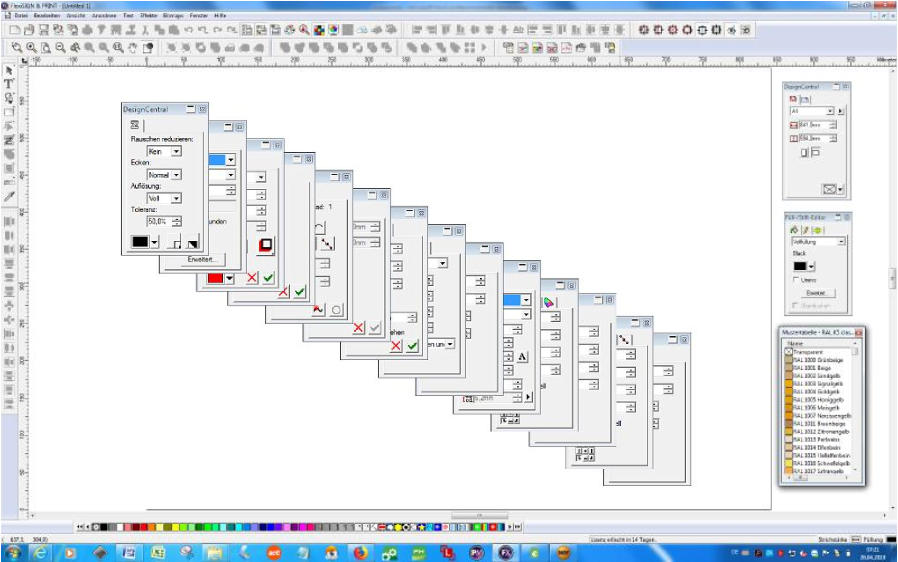The image size is (898, 562).
Task: Click Erweitert button in front DesignCentral panel
Action: [202, 259]
